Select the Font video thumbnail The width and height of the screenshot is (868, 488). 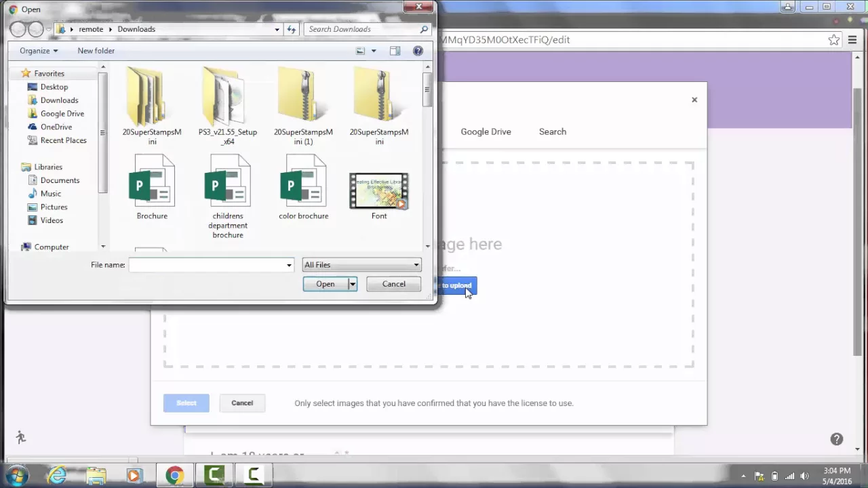point(379,195)
